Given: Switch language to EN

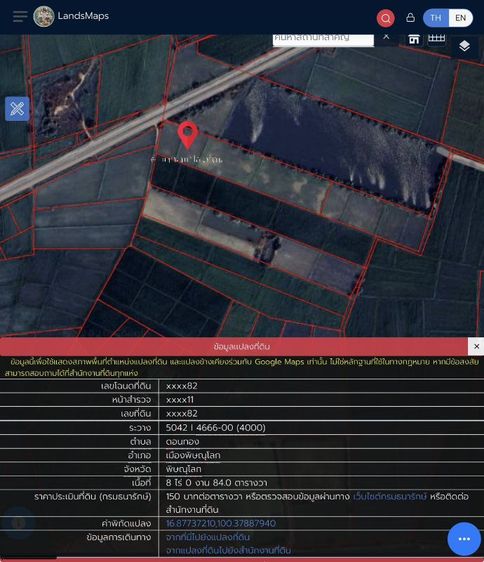Looking at the screenshot, I should 460,18.
